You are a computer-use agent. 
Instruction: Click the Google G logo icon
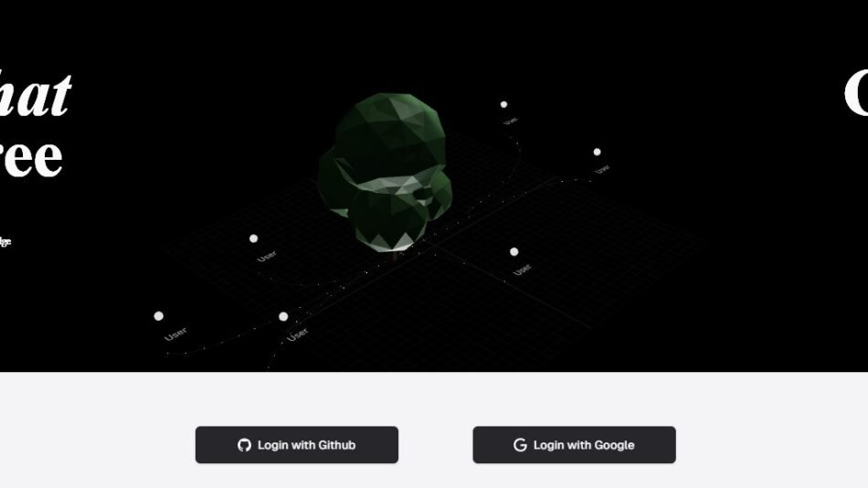[x=520, y=445]
